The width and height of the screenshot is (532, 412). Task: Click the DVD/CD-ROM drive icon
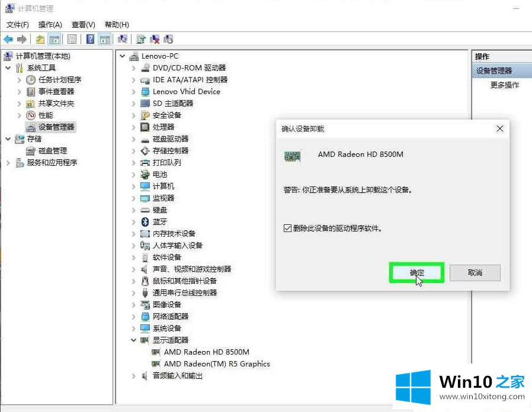[145, 68]
